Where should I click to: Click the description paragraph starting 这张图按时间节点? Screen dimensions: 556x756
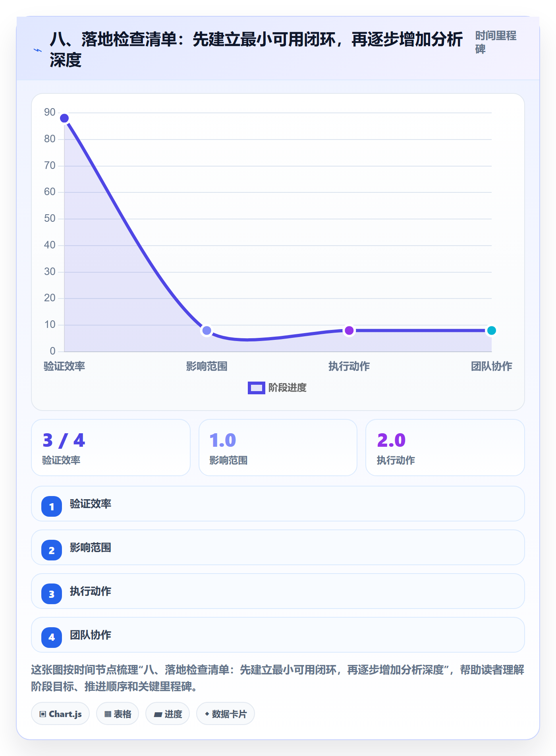pos(278,678)
